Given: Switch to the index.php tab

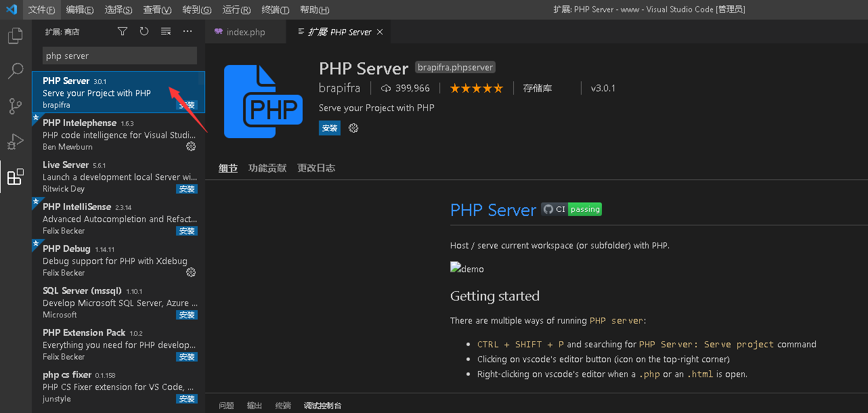Looking at the screenshot, I should pyautogui.click(x=245, y=31).
